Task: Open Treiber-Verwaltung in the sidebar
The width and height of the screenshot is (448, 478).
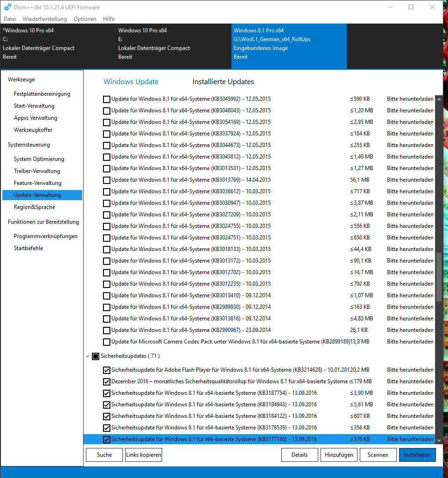Action: (37, 171)
